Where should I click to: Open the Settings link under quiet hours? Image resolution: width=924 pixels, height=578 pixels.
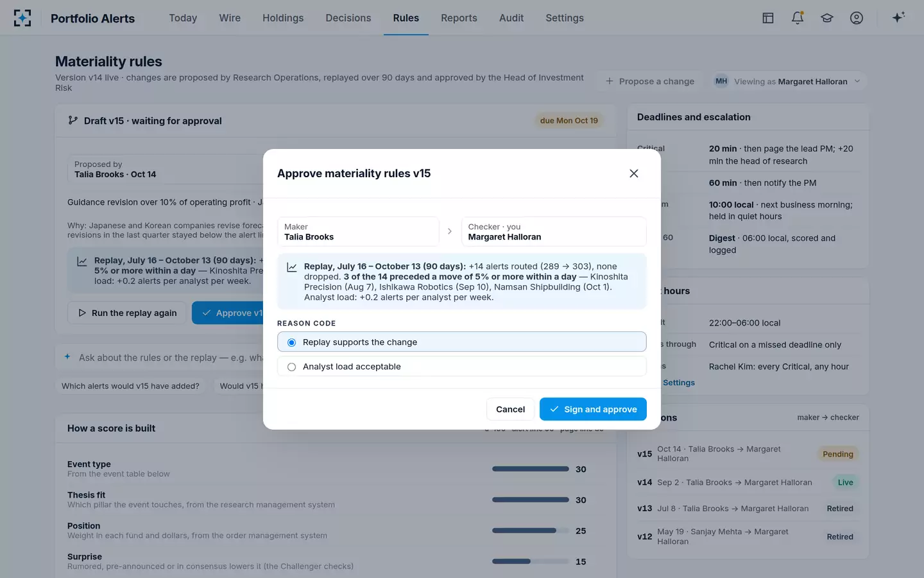678,383
